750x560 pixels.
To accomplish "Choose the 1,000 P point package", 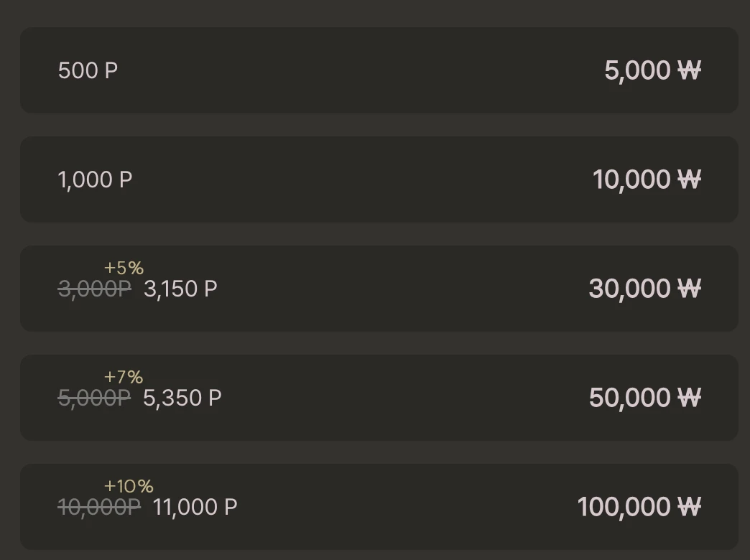I will (379, 179).
